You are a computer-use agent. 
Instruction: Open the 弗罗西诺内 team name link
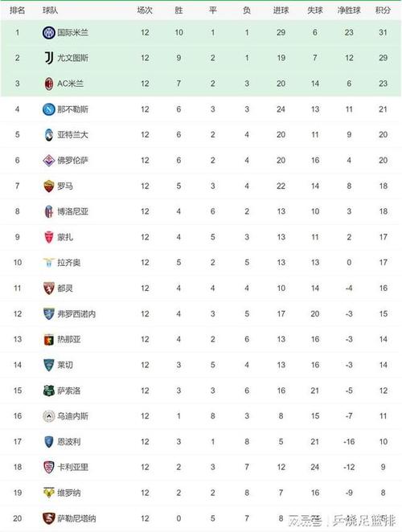click(x=76, y=314)
